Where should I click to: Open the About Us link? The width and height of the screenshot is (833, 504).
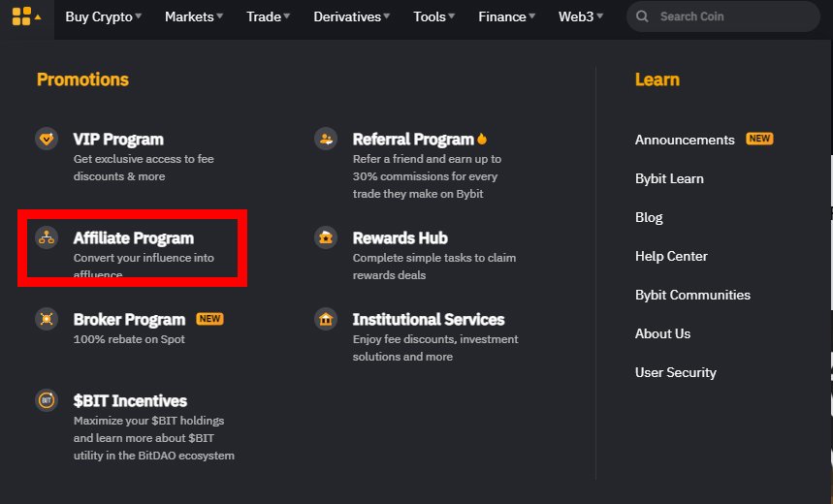662,333
